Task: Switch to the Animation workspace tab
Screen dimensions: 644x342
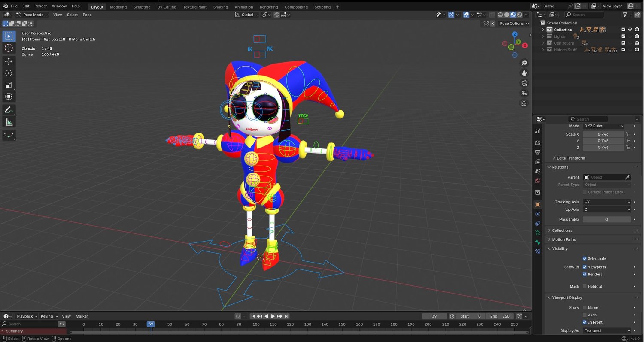Action: (x=243, y=7)
